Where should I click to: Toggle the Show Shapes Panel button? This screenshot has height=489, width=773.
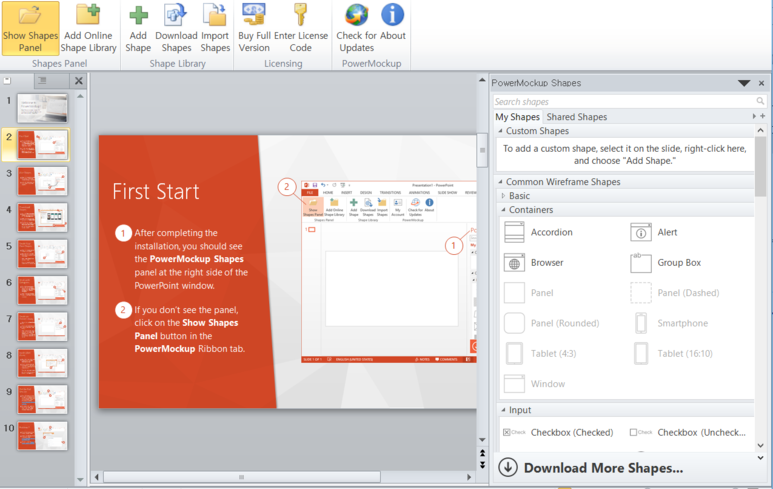point(30,28)
